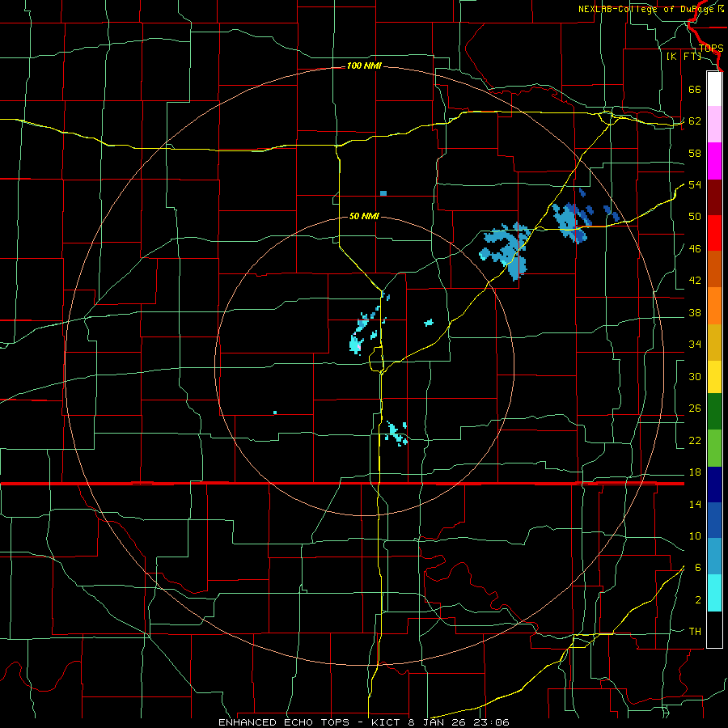
Task: Select the black TH threshold legend band
Action: pyautogui.click(x=714, y=629)
